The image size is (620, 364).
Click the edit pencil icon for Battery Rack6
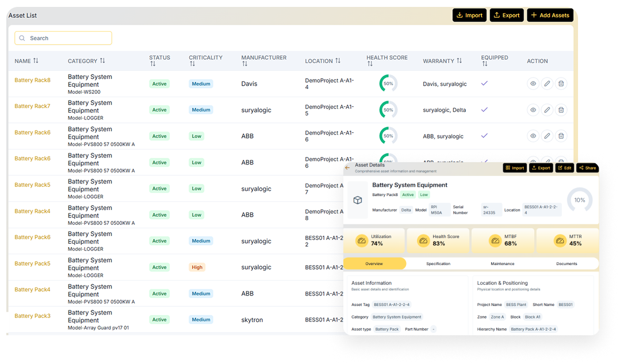pos(547,136)
